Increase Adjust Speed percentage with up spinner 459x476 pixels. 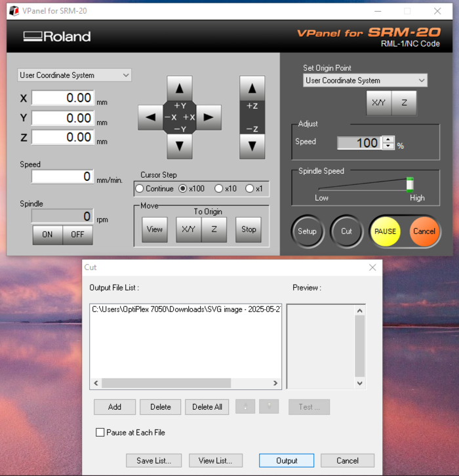(388, 140)
